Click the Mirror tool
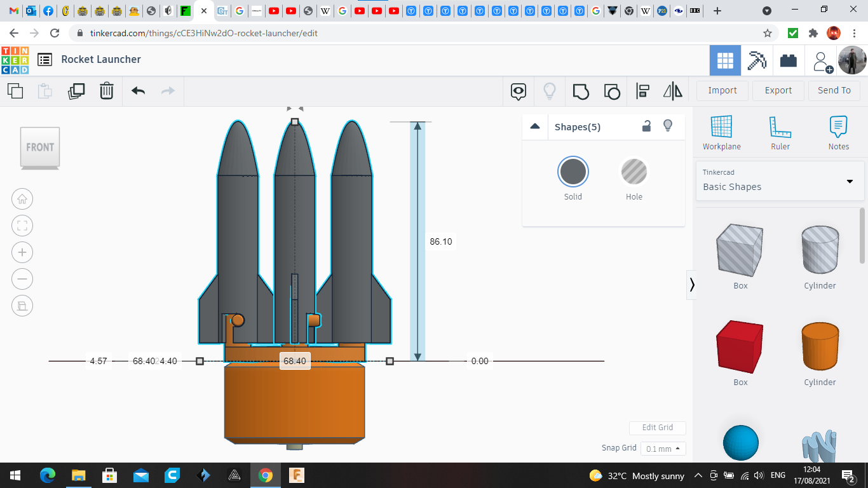 pos(673,91)
